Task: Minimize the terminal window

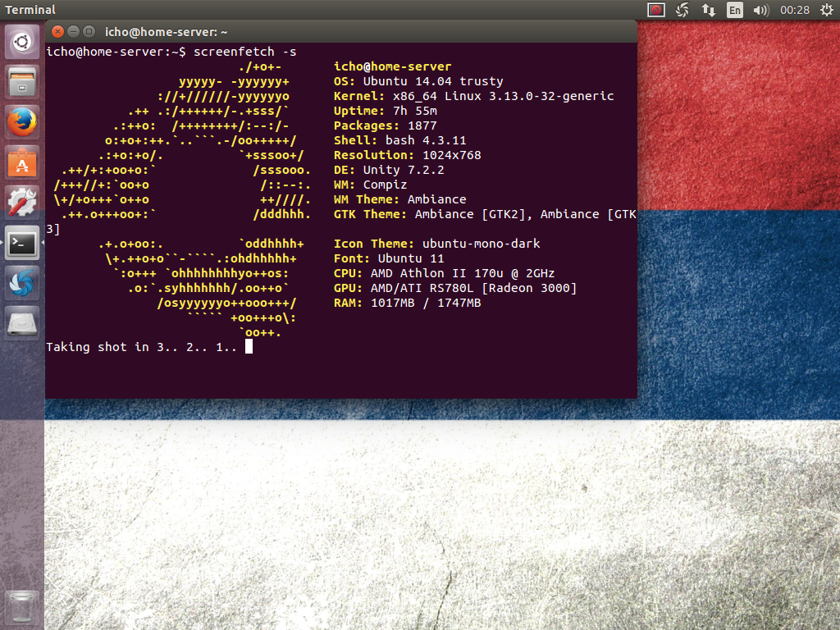Action: pyautogui.click(x=73, y=32)
